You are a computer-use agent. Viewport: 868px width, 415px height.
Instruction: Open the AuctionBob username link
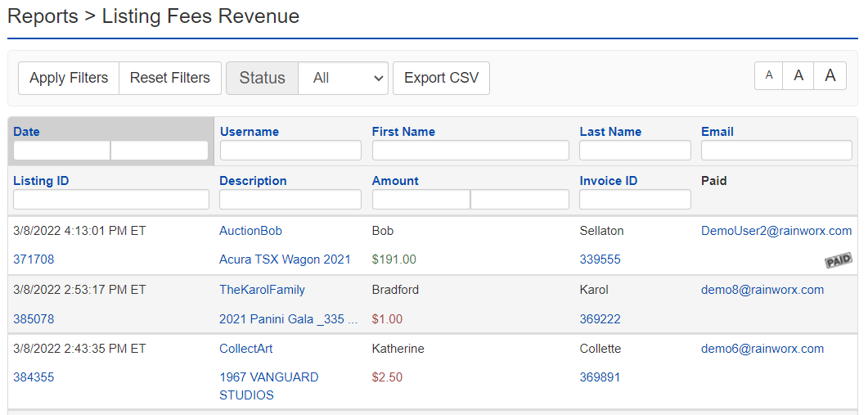[x=251, y=231]
